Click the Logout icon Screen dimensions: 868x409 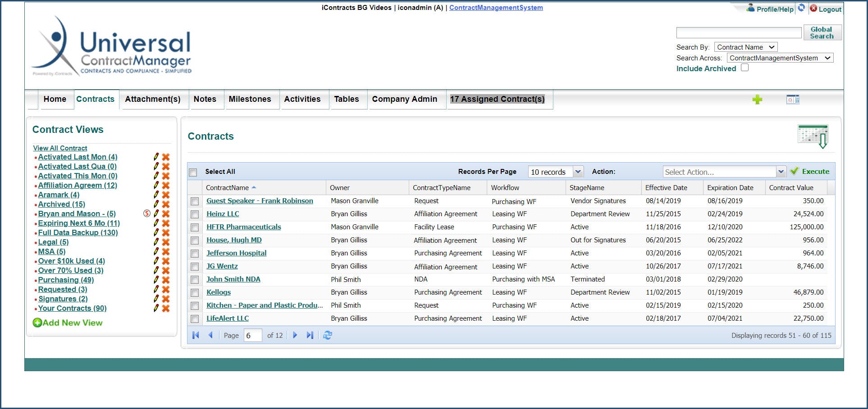(x=814, y=9)
